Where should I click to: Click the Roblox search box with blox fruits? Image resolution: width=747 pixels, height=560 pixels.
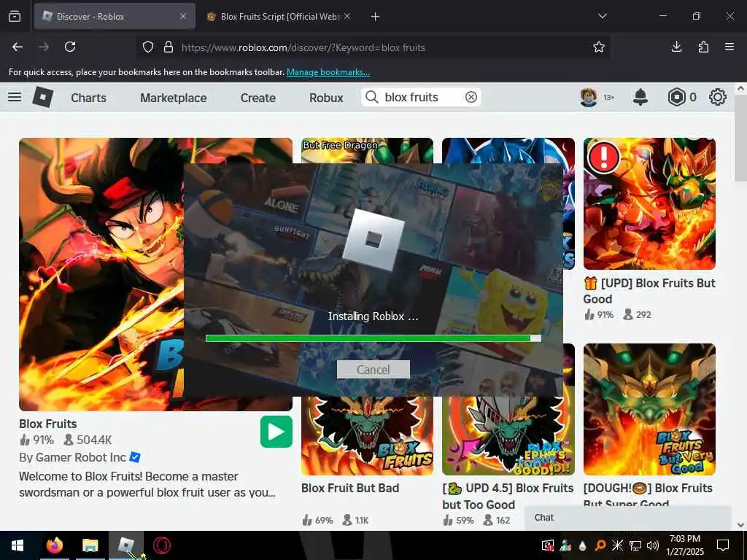[x=421, y=97]
